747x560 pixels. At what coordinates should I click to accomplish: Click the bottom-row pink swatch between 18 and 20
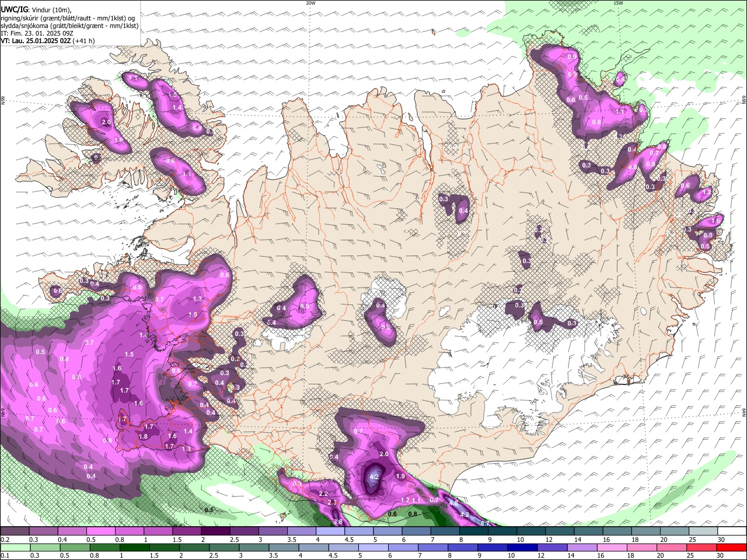pyautogui.click(x=642, y=547)
